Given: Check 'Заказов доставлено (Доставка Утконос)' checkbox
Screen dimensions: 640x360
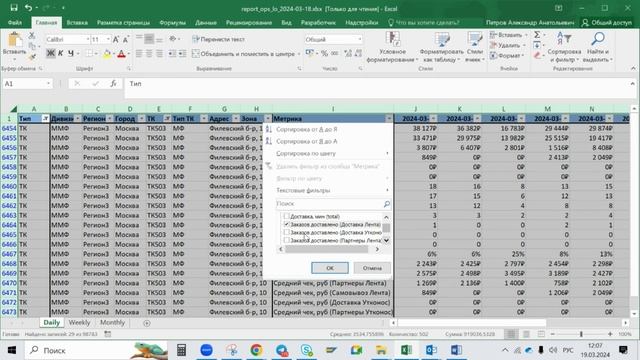Looking at the screenshot, I should pos(287,232).
